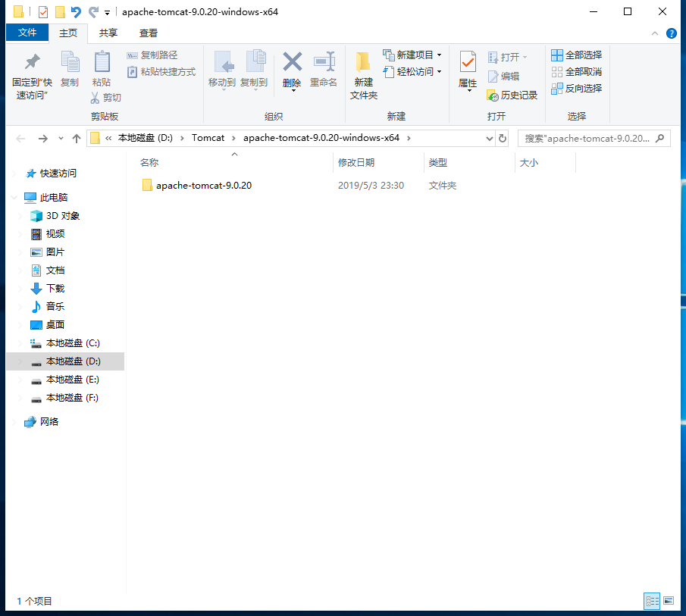The image size is (686, 616).
Task: Switch to large icons view mode
Action: pyautogui.click(x=668, y=601)
